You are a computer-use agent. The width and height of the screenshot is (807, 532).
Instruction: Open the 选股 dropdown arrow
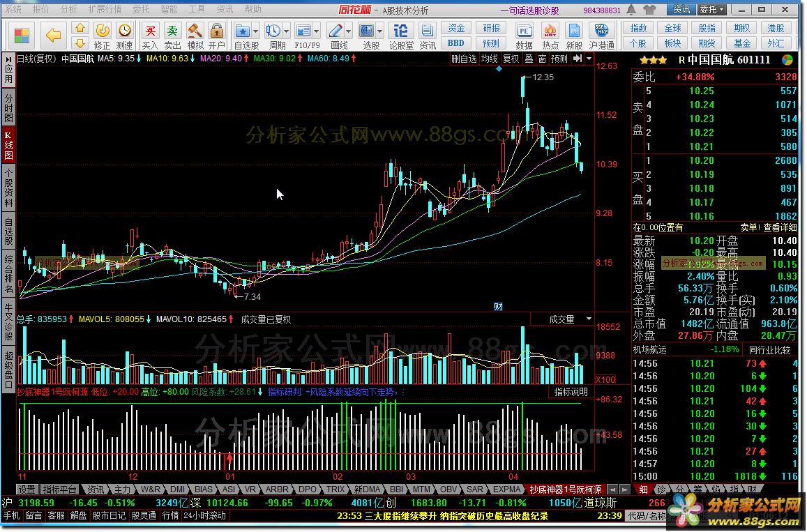coord(380,31)
